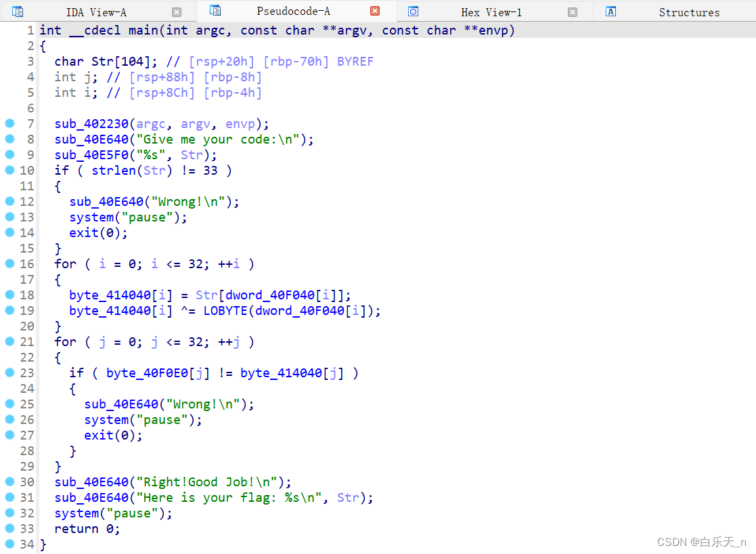Click the IDA View-A tab icon
This screenshot has height=554, width=756.
click(18, 12)
